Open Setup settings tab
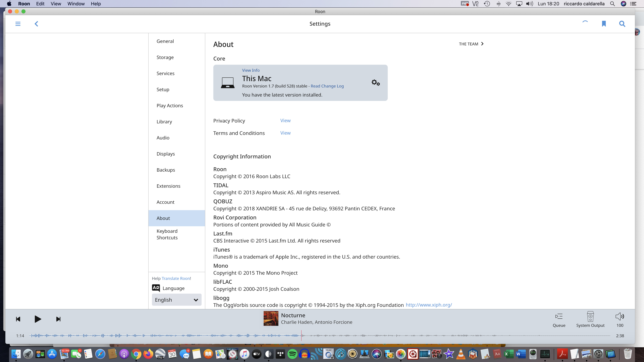 click(x=176, y=89)
